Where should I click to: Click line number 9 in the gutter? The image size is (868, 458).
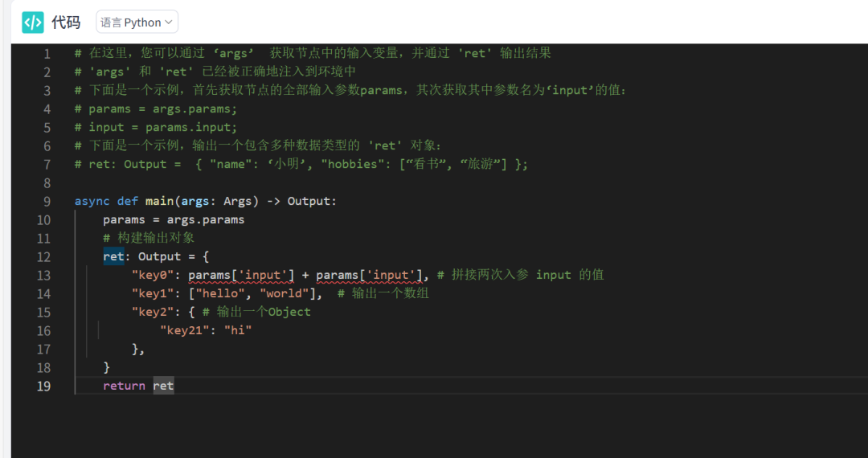click(47, 202)
